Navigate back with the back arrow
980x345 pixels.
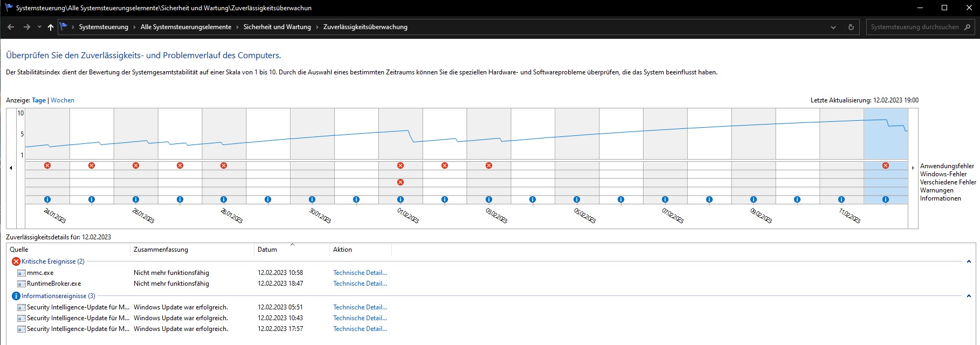11,27
